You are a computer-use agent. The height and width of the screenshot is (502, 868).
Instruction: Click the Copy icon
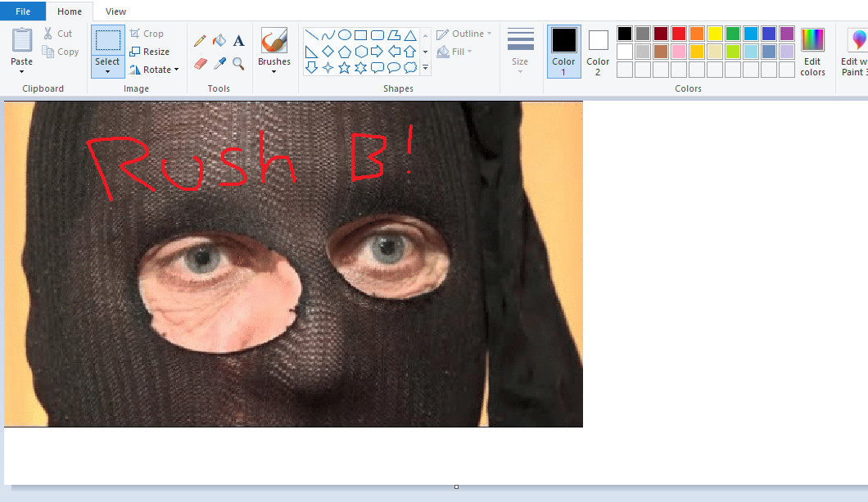[x=48, y=52]
